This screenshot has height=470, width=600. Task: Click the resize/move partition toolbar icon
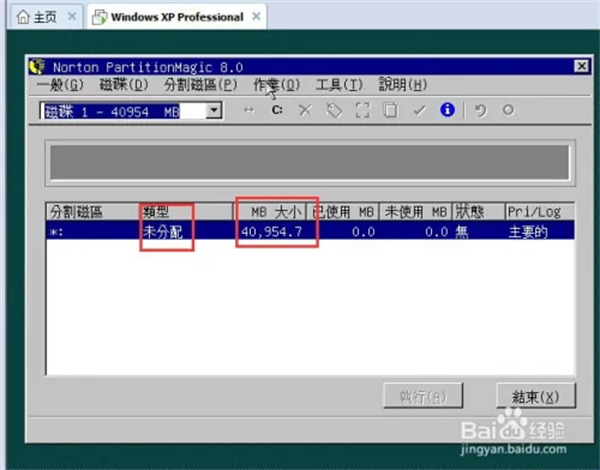pos(249,110)
